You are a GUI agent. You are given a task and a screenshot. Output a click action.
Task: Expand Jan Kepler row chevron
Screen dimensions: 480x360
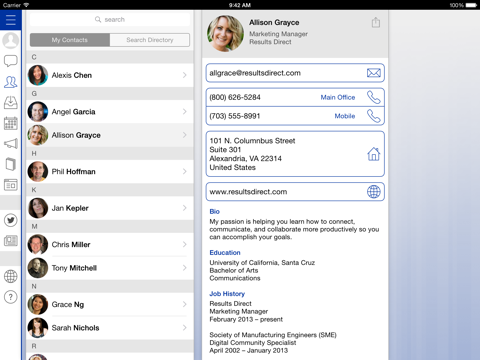tap(185, 208)
